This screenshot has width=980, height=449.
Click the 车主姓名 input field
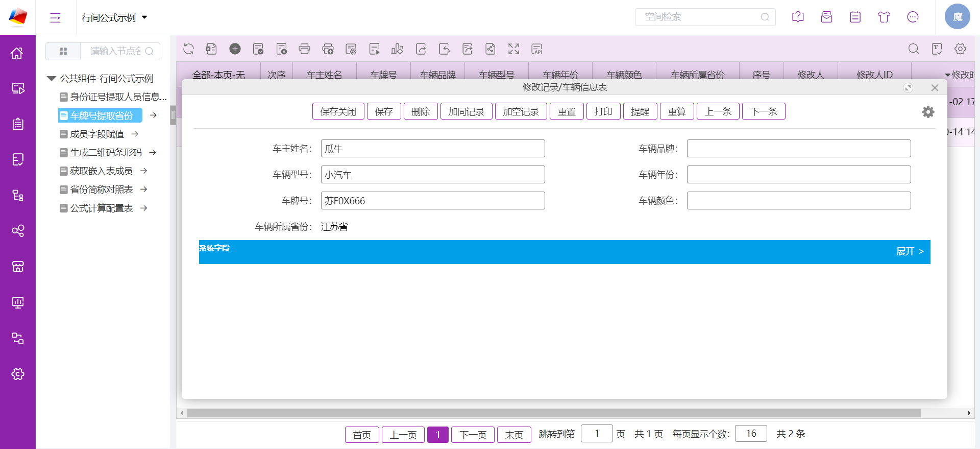coord(433,149)
